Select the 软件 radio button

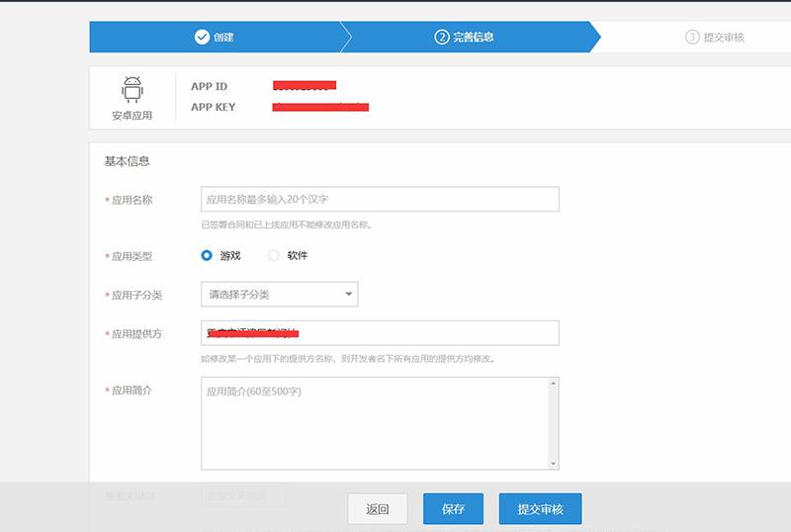point(274,255)
